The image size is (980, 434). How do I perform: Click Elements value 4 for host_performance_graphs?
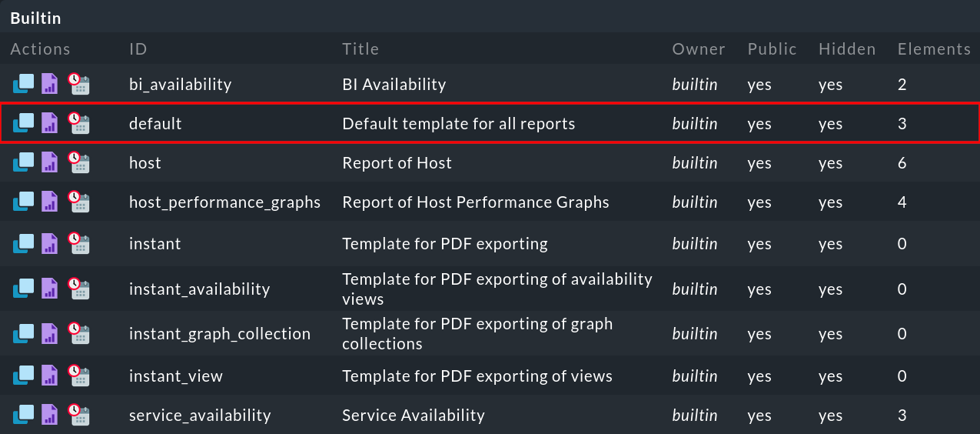(902, 202)
